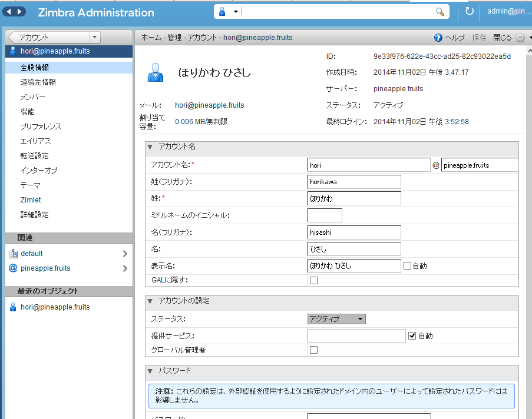This screenshot has width=532, height=419.
Task: Click the 表示名 display name field
Action: point(354,266)
